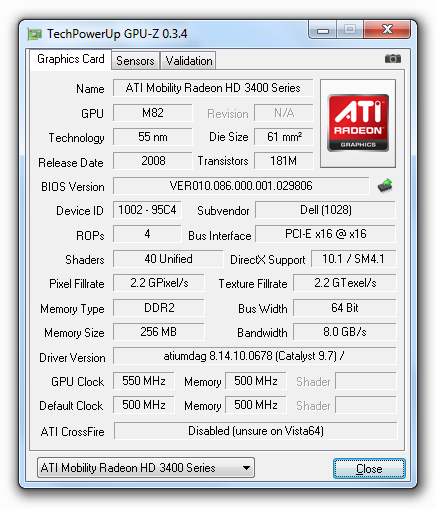Viewport: 436px width, 509px height.
Task: Click the Close button
Action: coord(369,469)
